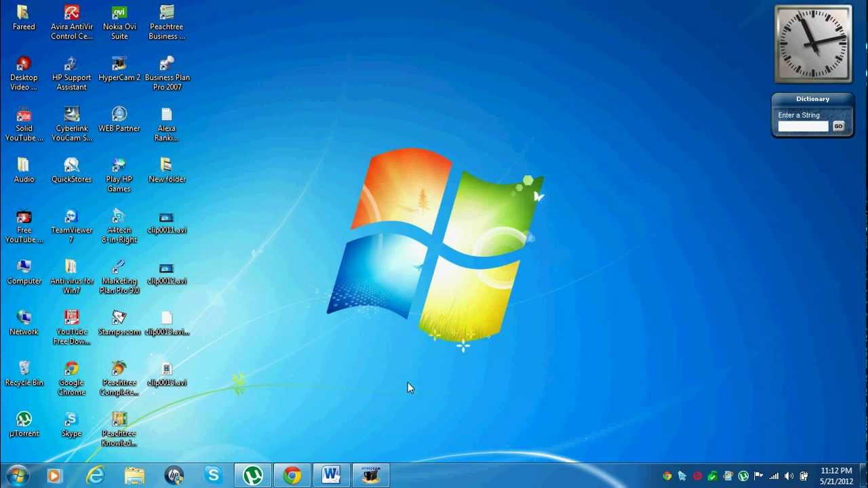
Task: Select Marketing Plan Pro 9.0 shortcut
Action: (119, 277)
